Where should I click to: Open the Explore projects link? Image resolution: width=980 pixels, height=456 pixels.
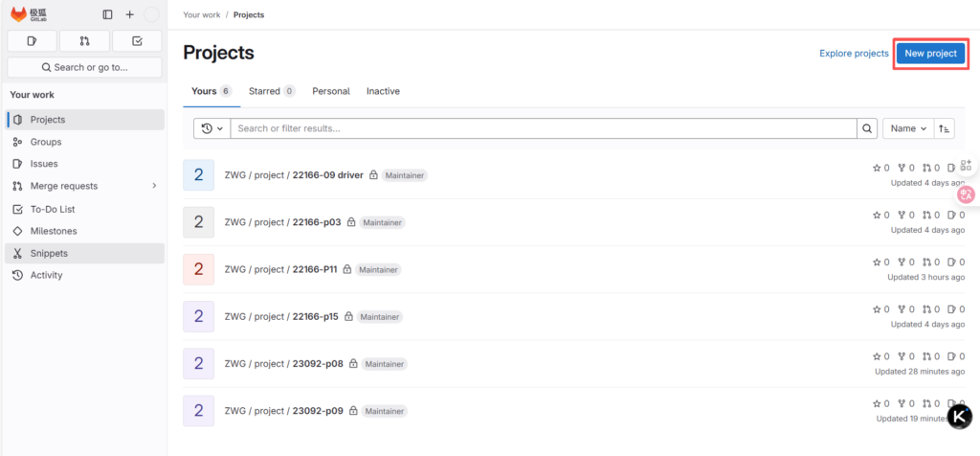click(854, 54)
